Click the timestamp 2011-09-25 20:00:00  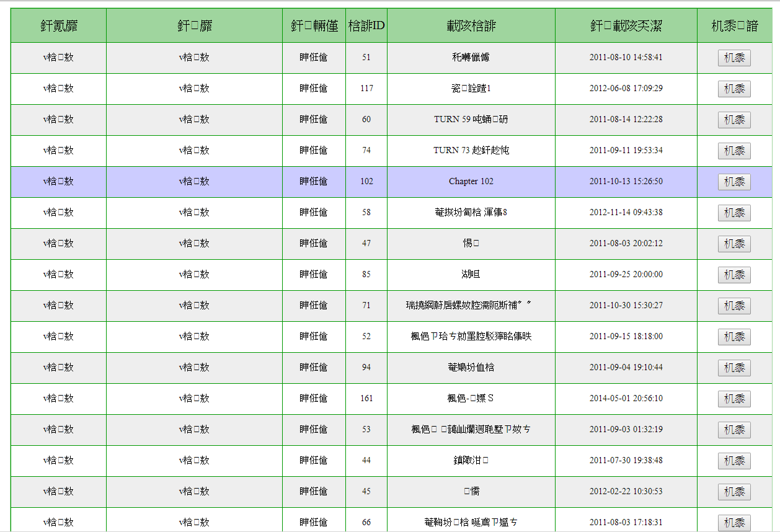[x=626, y=275]
